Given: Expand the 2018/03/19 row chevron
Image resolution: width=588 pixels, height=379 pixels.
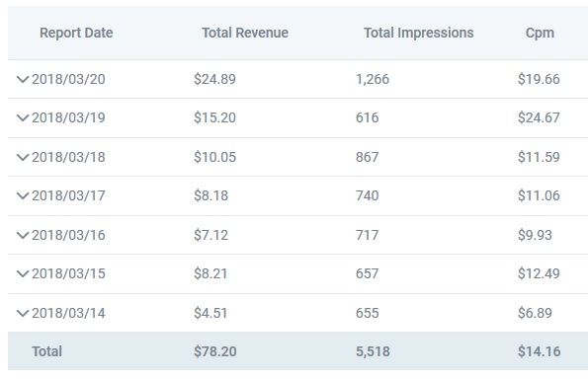Looking at the screenshot, I should (23, 118).
